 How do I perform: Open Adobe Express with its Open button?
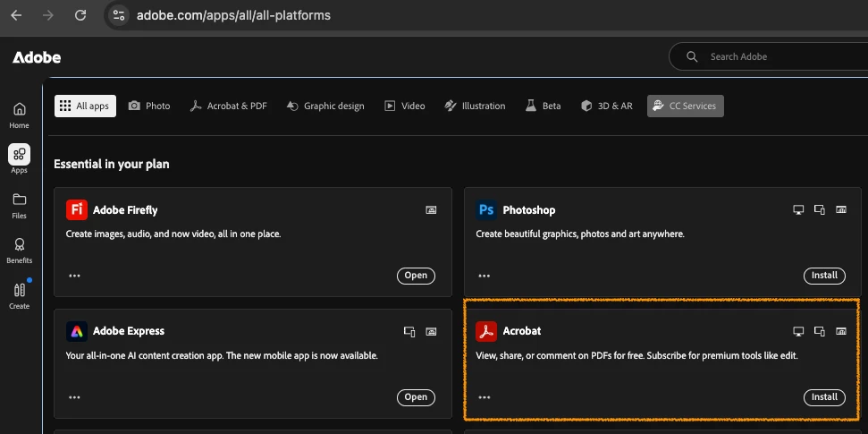coord(416,396)
